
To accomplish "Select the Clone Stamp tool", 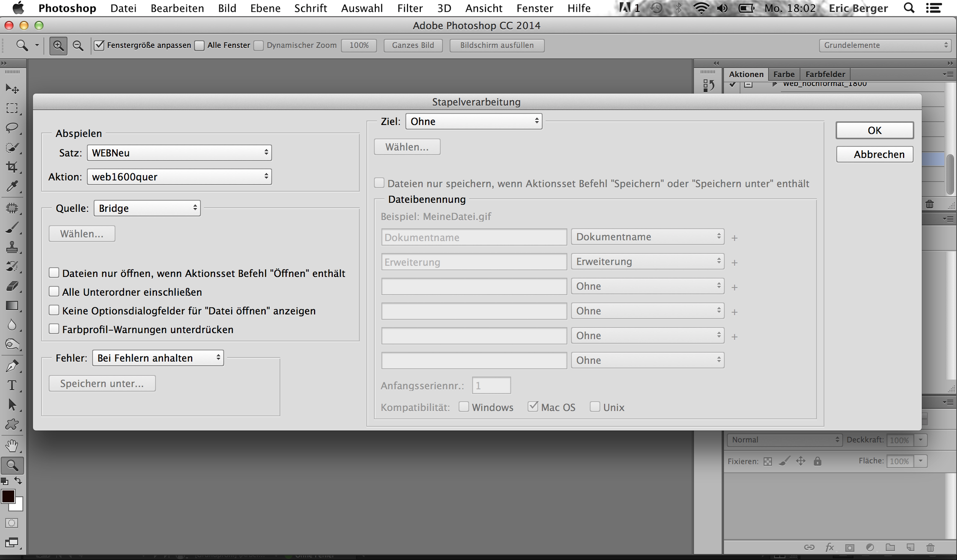I will coord(12,247).
